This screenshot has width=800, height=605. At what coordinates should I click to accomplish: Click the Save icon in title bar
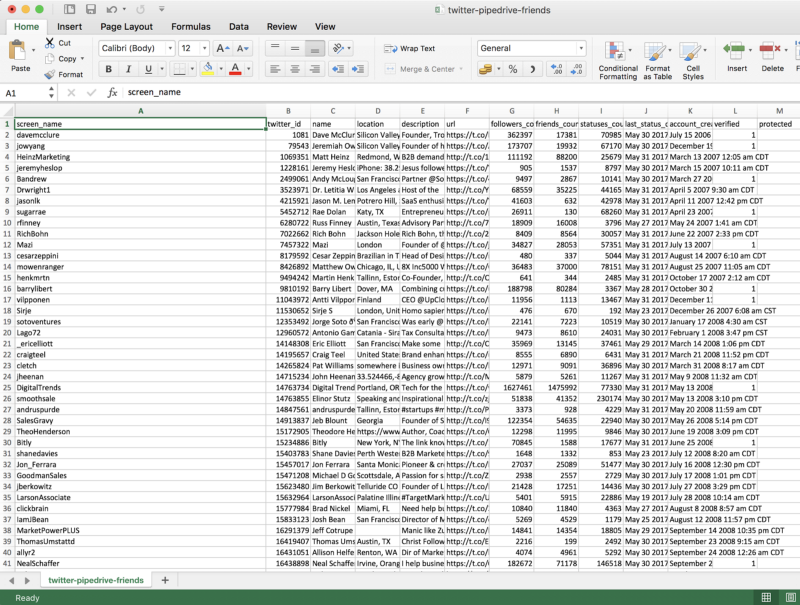91,9
